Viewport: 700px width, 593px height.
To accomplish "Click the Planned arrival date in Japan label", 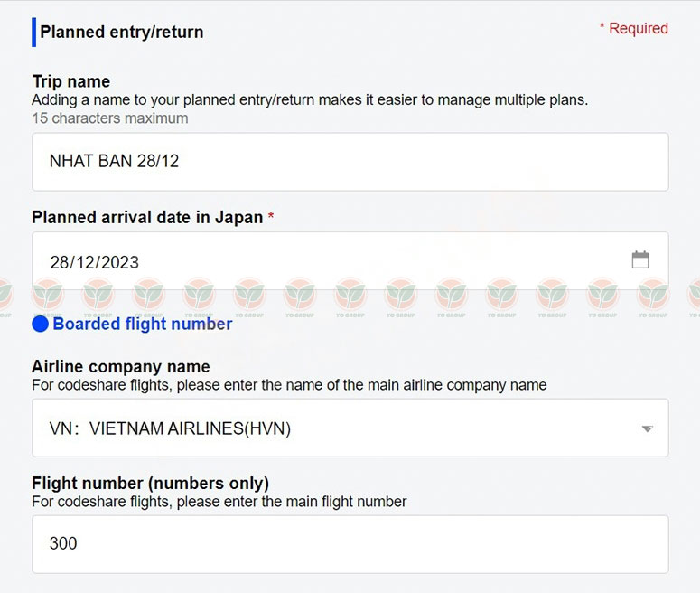I will pos(147,218).
